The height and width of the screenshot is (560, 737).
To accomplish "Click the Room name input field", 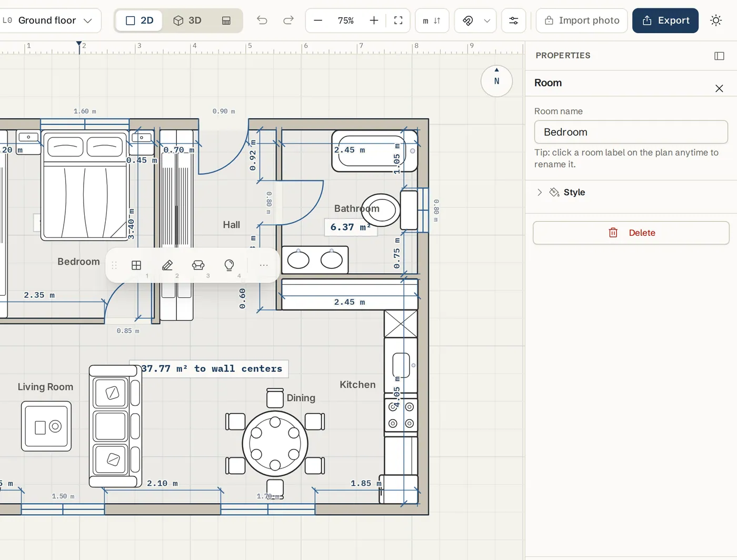I will [x=631, y=132].
